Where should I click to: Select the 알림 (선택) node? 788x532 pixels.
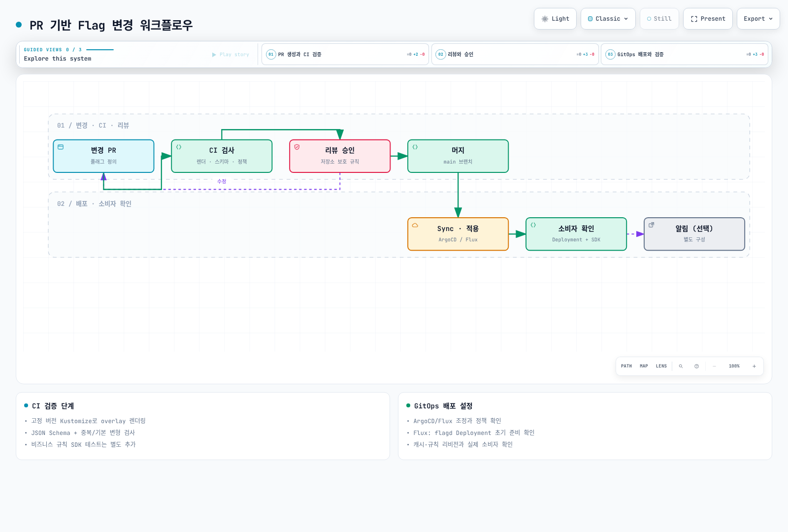[694, 234]
